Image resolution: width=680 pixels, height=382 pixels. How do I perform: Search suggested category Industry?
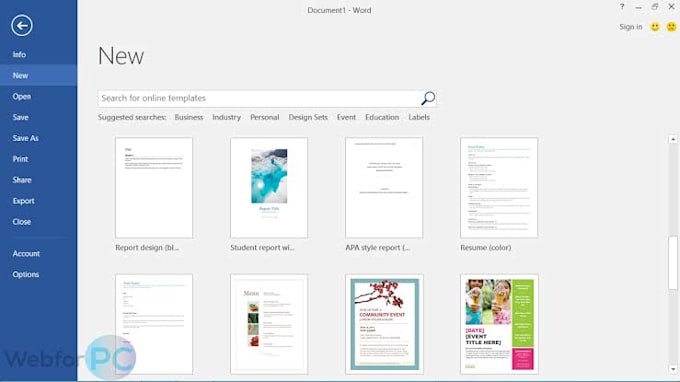pos(226,117)
